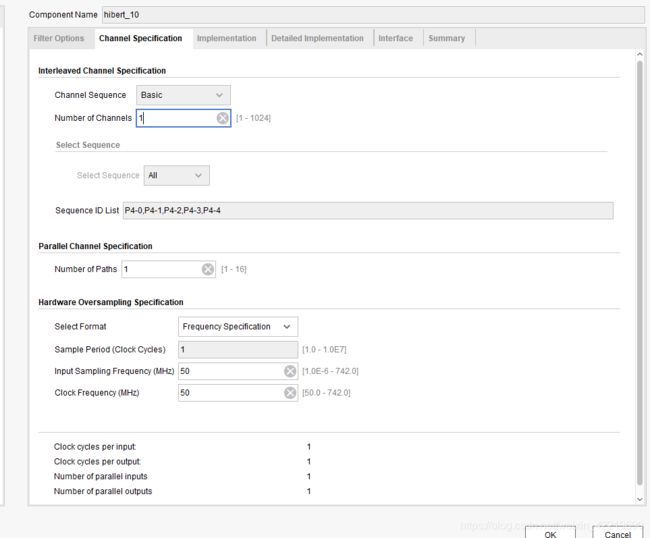
Task: Click the 'Clock cycles per input' label
Action: click(x=95, y=447)
